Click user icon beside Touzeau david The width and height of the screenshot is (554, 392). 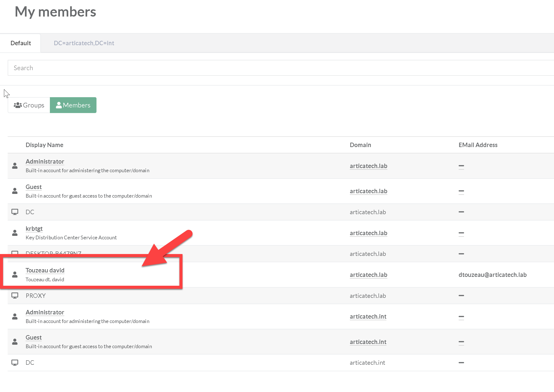(15, 275)
